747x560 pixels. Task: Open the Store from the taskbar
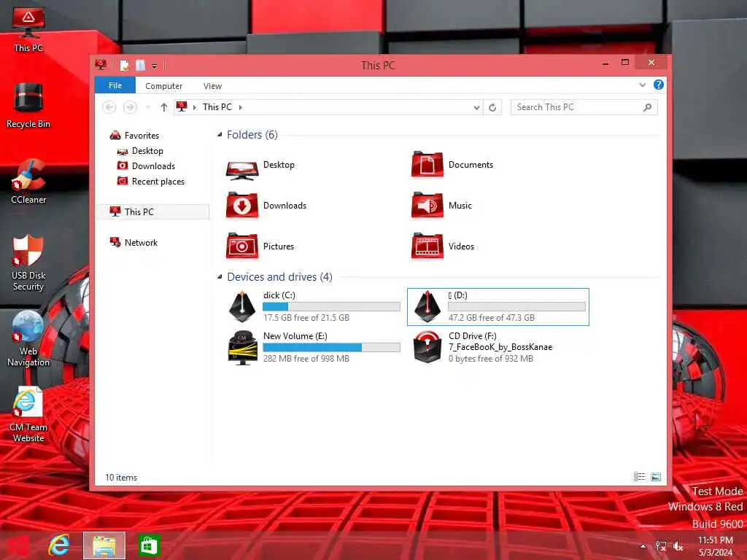click(x=149, y=545)
